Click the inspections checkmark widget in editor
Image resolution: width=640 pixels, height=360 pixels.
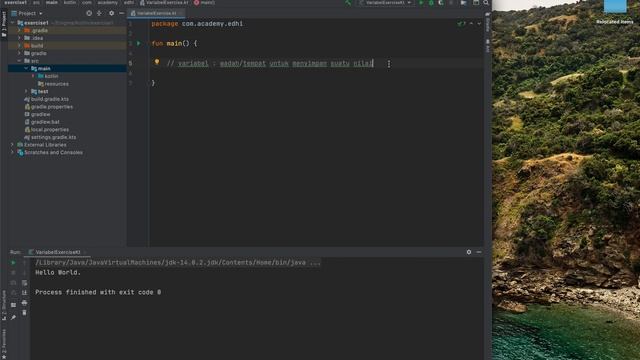[461, 24]
